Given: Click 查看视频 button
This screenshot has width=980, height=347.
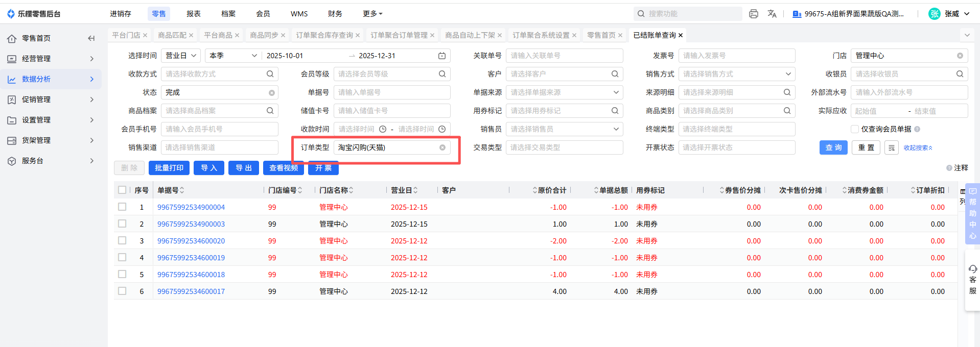Looking at the screenshot, I should pyautogui.click(x=284, y=168).
